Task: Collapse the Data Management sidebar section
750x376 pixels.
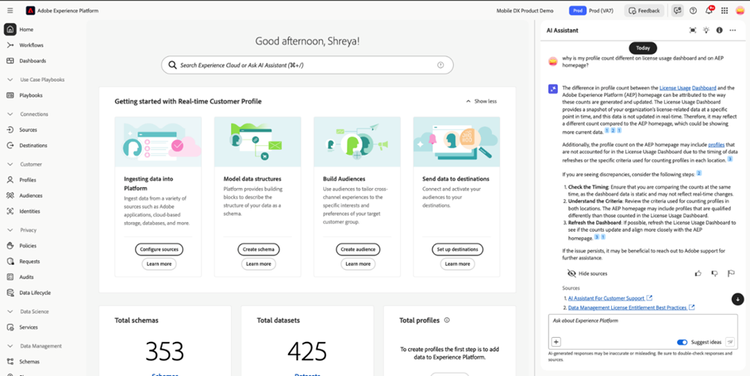Action: [x=10, y=346]
